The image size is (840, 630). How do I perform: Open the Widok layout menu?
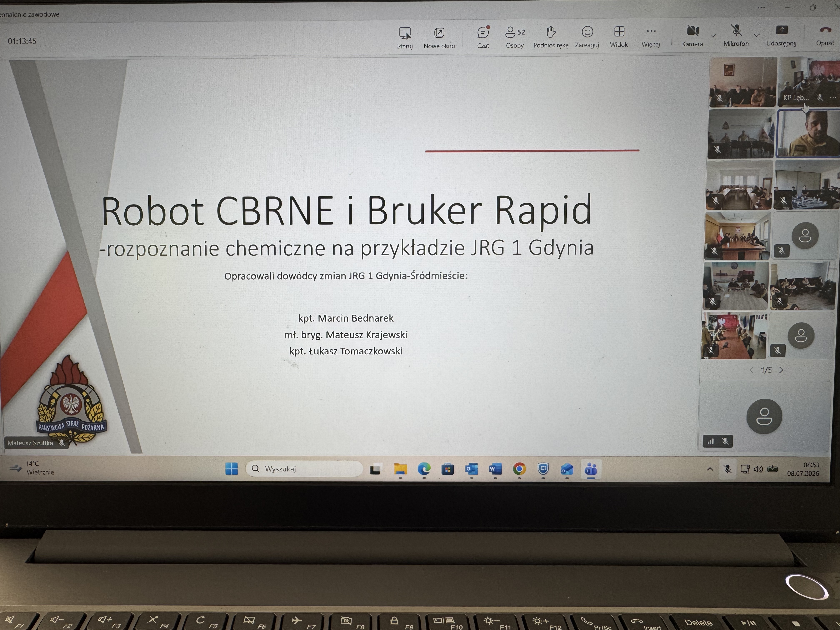tap(619, 37)
